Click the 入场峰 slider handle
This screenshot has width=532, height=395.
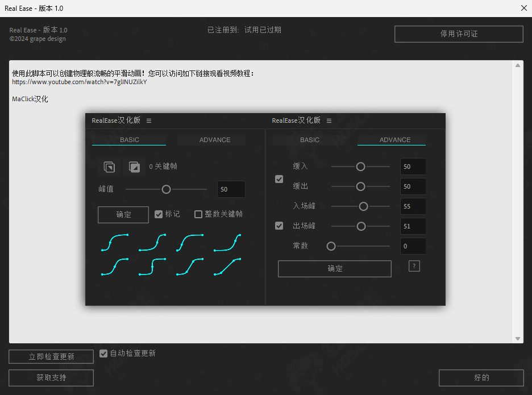coord(363,206)
